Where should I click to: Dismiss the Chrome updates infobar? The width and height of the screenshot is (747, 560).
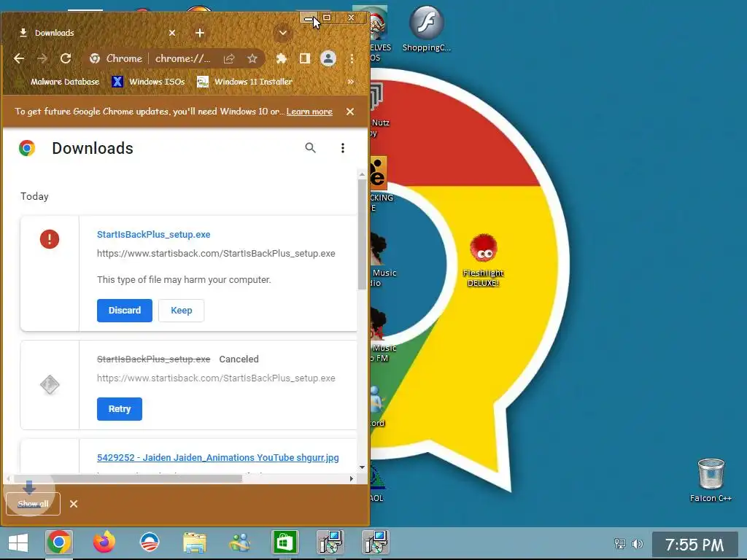point(350,112)
